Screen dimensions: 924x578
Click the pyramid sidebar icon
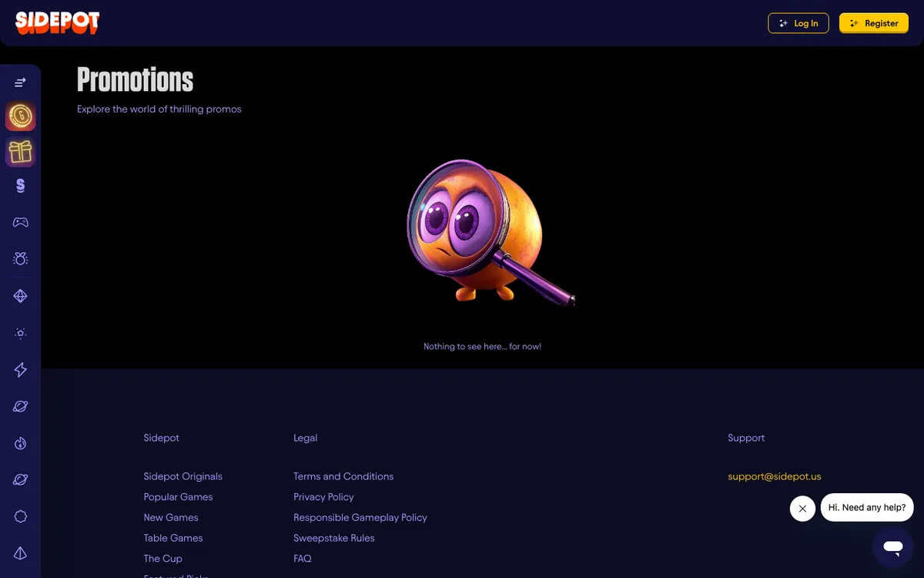tap(21, 553)
